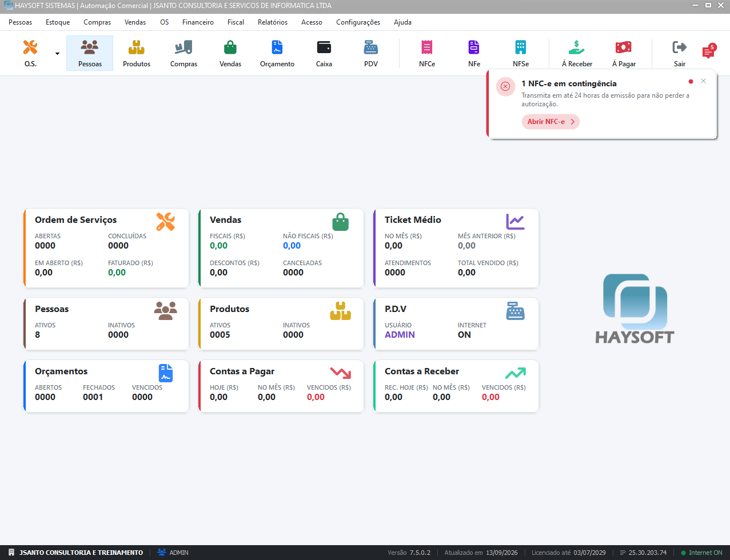This screenshot has height=560, width=730.
Task: Open the notifications icon with badge 5
Action: click(709, 51)
